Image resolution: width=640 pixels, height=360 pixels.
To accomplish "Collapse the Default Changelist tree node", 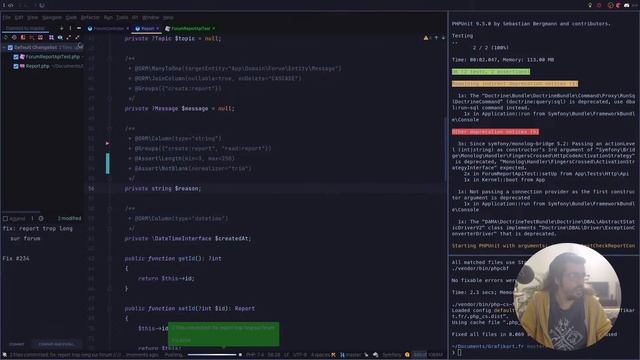I will pos(4,48).
